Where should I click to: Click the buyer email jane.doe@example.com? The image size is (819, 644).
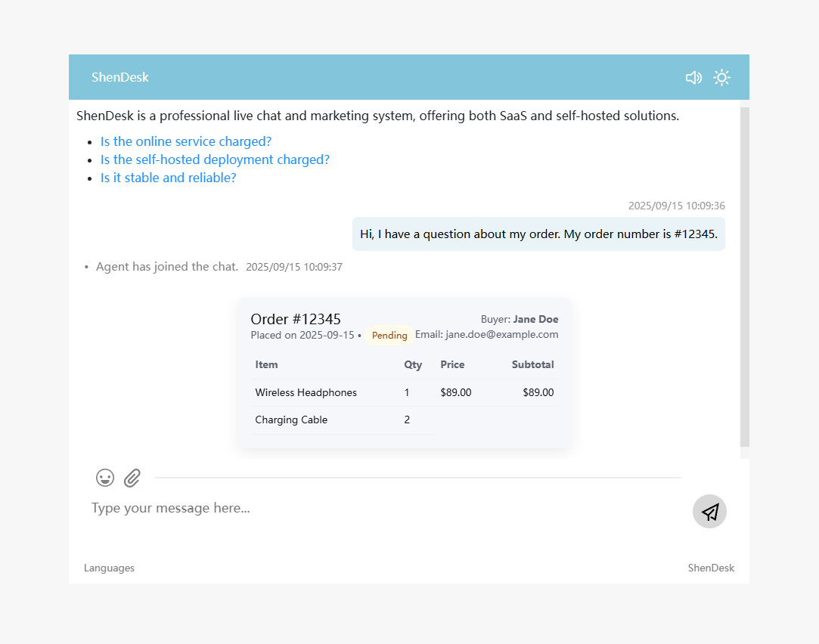click(x=501, y=334)
